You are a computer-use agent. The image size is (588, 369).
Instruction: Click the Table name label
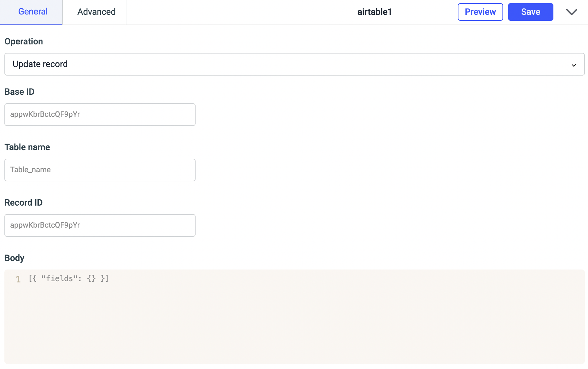27,147
